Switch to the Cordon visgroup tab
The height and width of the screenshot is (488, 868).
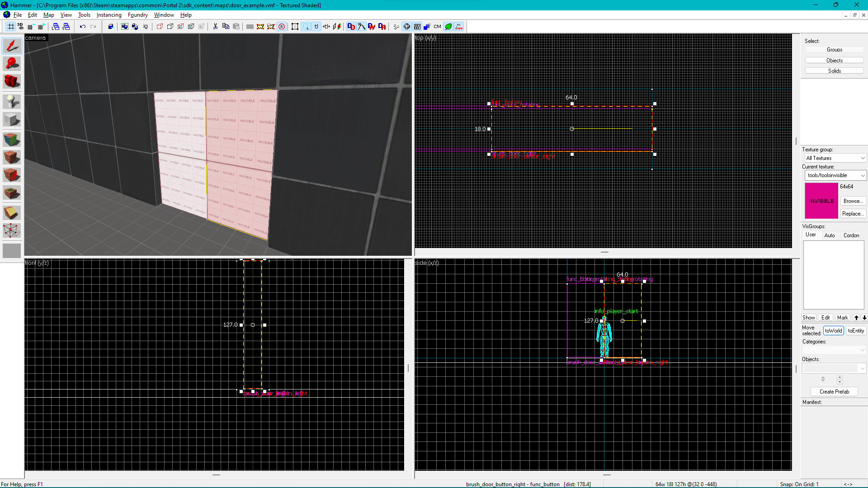click(x=851, y=235)
